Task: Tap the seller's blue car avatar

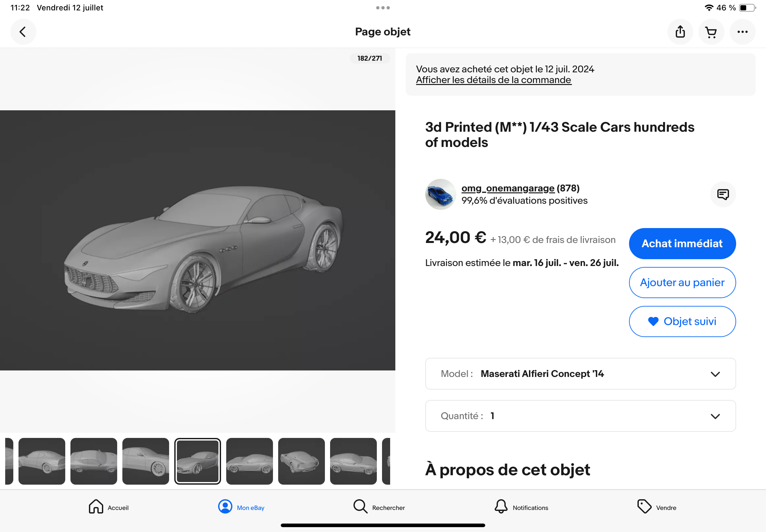Action: click(440, 194)
